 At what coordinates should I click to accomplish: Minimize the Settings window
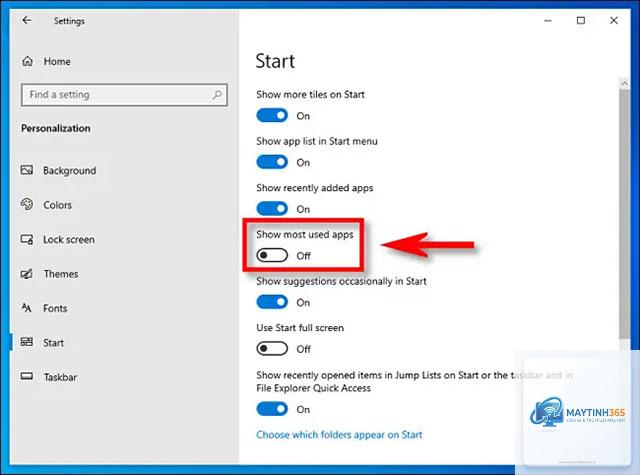tap(548, 20)
